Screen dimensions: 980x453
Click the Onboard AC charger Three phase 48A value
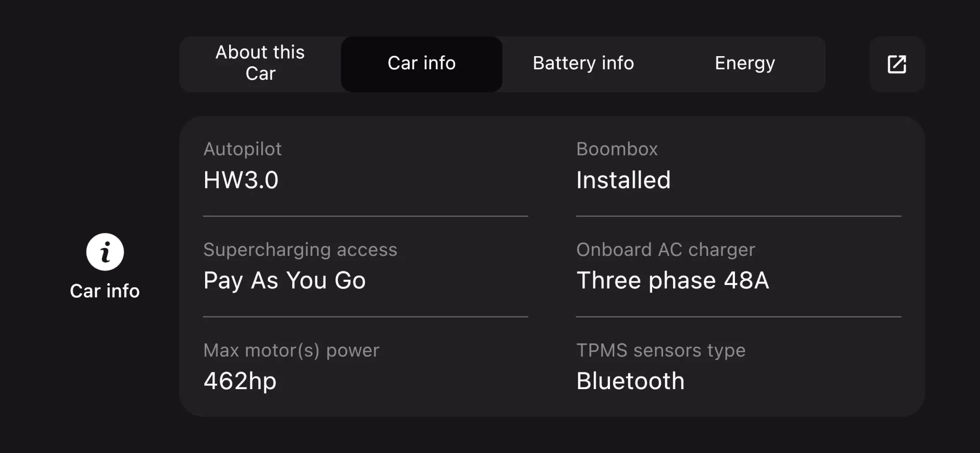(x=673, y=280)
